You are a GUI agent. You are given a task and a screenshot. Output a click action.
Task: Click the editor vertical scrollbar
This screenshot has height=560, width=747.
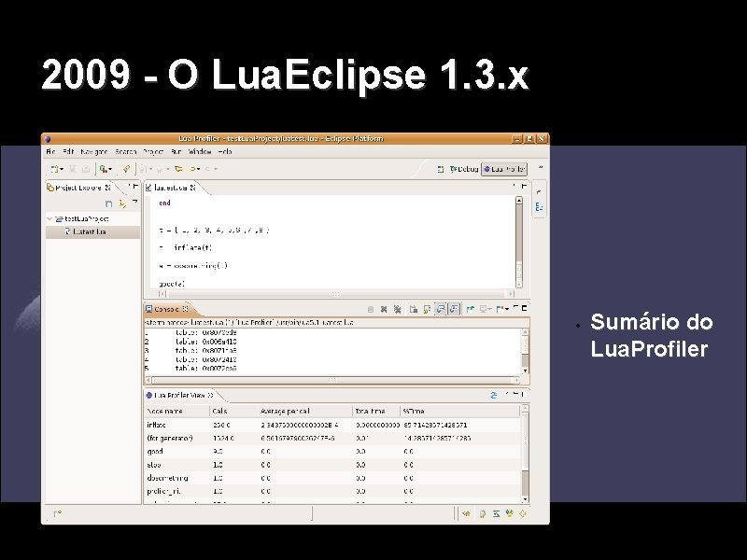coord(519,242)
